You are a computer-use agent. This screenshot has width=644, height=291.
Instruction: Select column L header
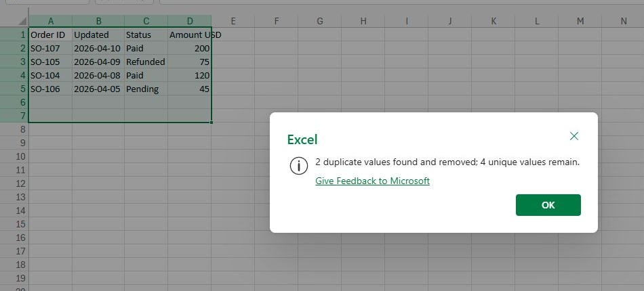coord(537,21)
